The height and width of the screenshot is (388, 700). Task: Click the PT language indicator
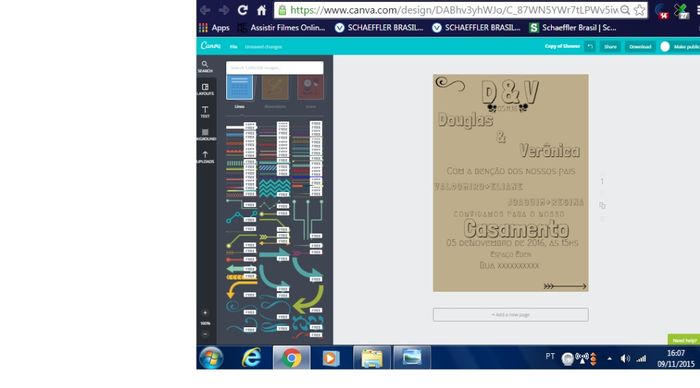click(x=550, y=356)
